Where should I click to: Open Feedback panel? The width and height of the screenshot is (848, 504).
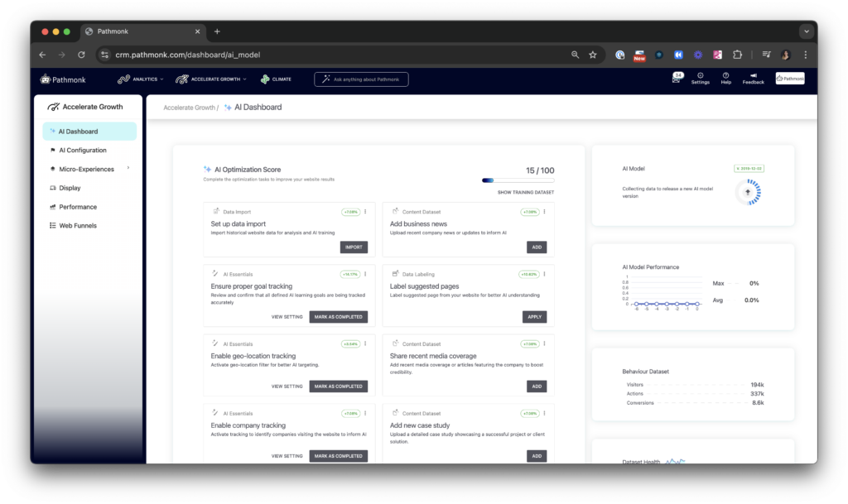tap(753, 79)
